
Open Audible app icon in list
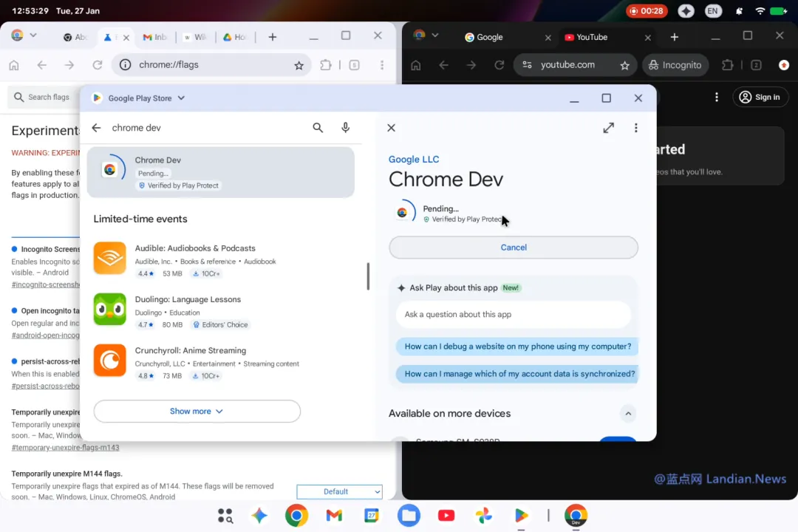coord(110,258)
